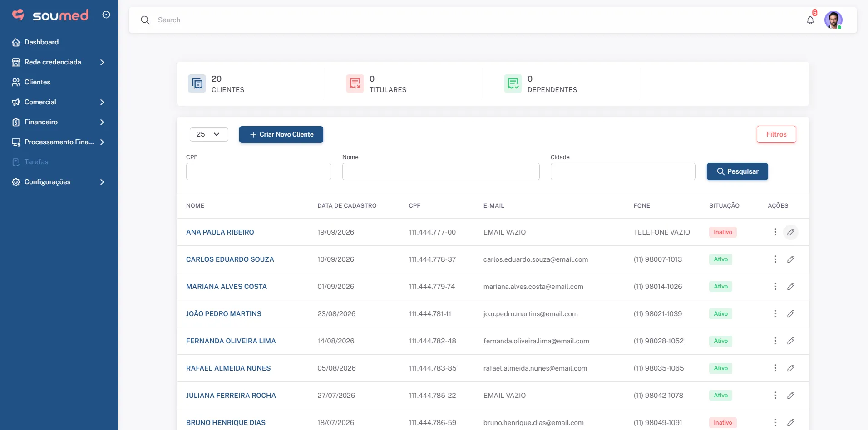Open the 25 rows-per-page dropdown
This screenshot has height=430, width=868.
click(x=209, y=134)
